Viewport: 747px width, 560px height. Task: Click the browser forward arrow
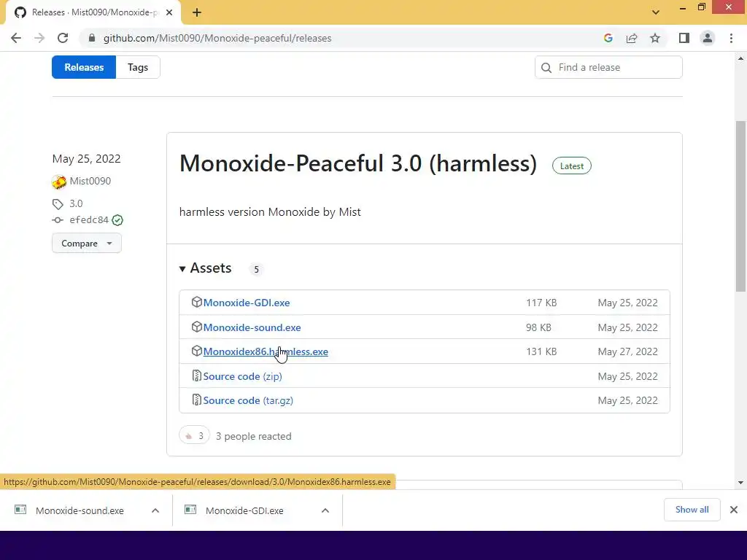pyautogui.click(x=39, y=38)
